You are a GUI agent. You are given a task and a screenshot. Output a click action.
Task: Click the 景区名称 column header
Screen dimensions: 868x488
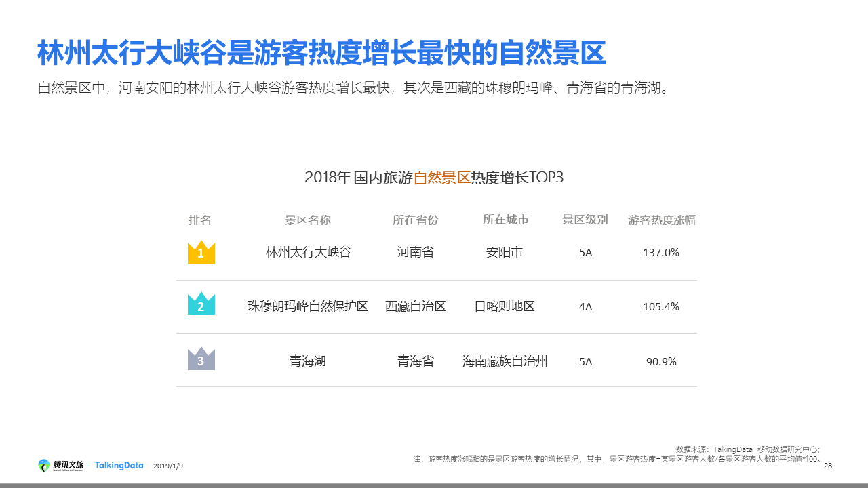coord(308,220)
